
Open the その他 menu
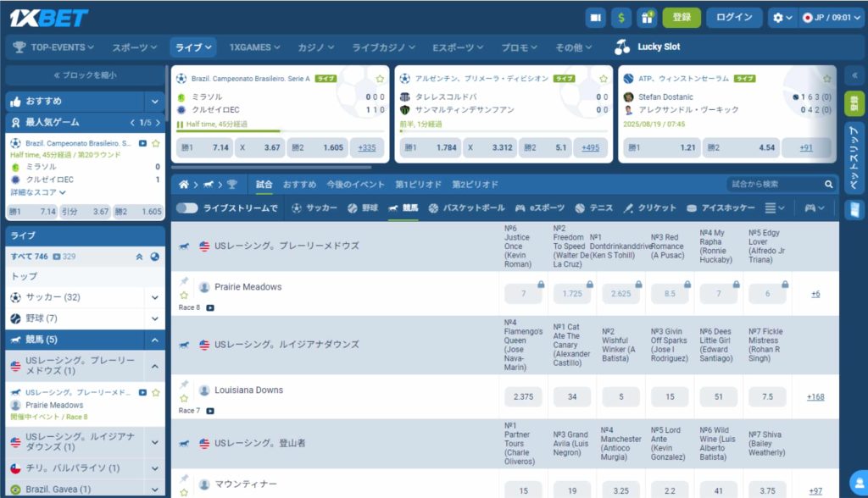574,47
